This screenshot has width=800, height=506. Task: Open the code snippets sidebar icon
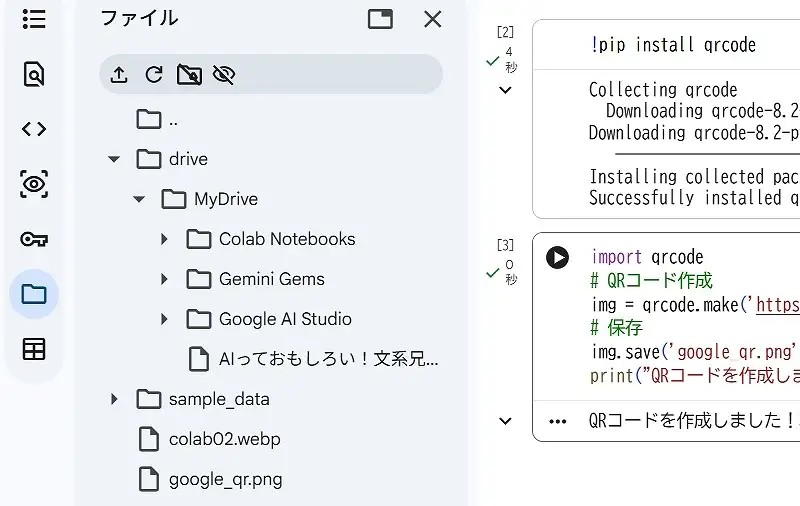pyautogui.click(x=34, y=129)
